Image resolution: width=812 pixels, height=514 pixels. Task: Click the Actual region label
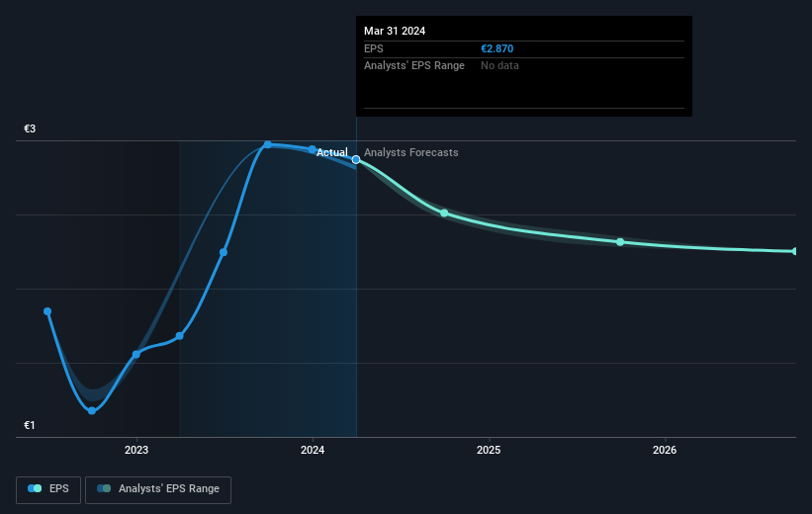coord(332,152)
